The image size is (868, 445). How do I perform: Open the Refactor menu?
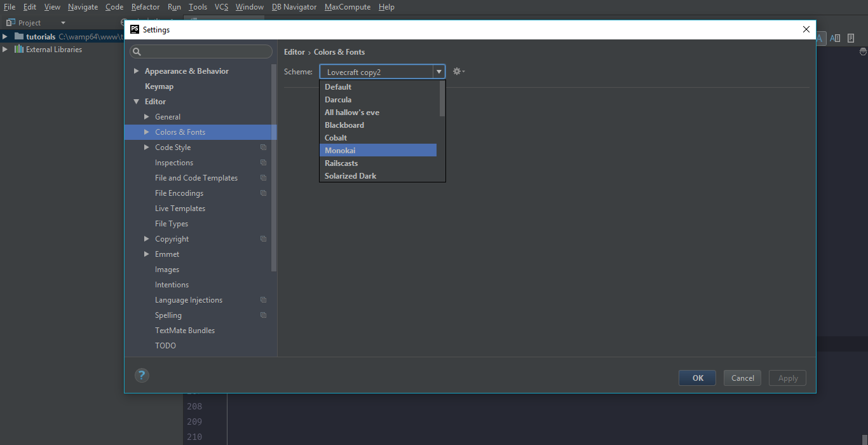(x=146, y=7)
